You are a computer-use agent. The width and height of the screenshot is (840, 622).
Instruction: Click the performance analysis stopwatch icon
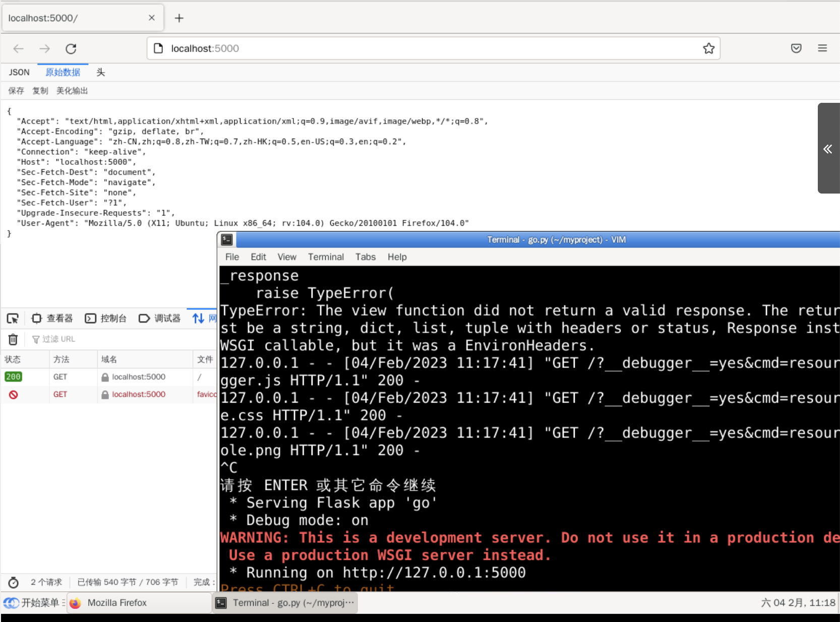click(x=14, y=583)
